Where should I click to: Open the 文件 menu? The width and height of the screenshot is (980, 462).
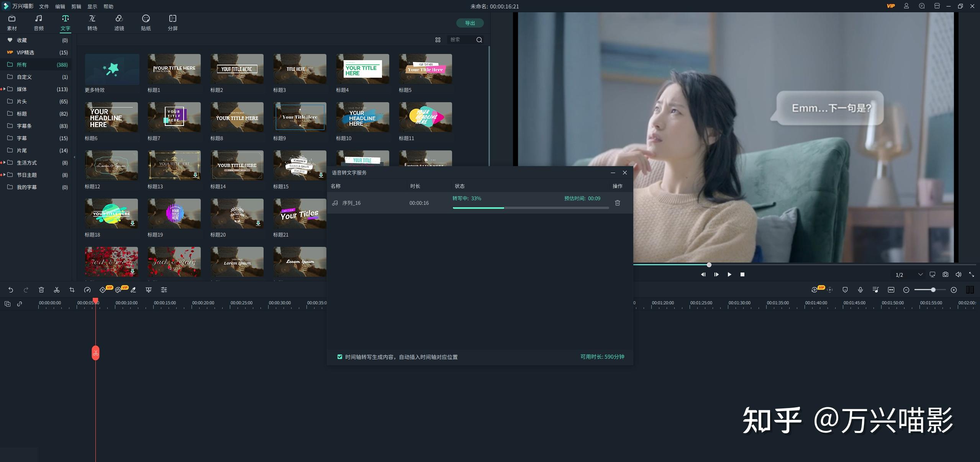click(44, 7)
